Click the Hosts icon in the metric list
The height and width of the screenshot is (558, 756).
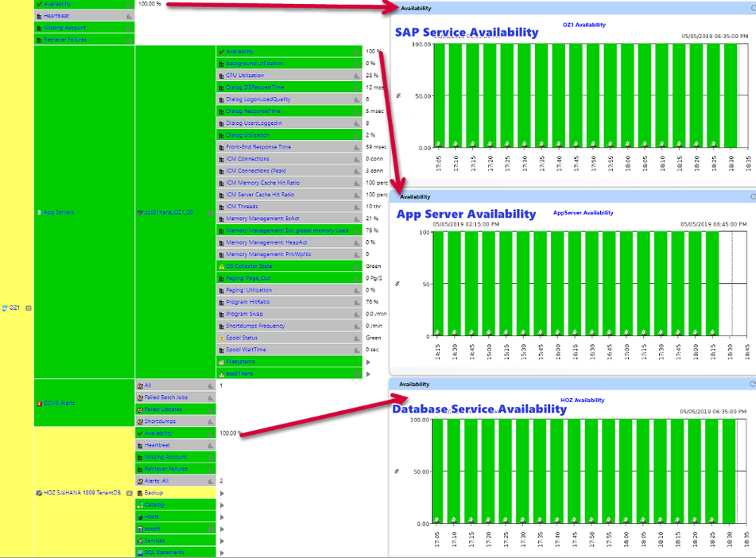142,515
